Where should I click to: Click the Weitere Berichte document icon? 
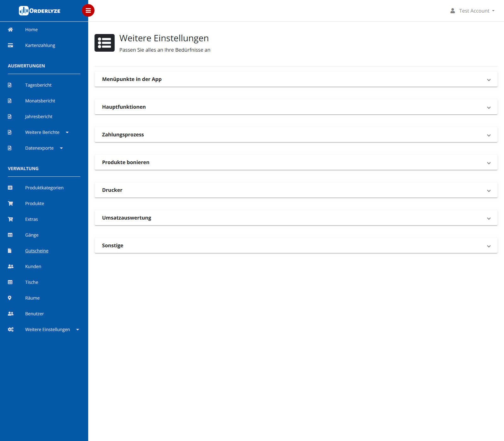[x=10, y=132]
